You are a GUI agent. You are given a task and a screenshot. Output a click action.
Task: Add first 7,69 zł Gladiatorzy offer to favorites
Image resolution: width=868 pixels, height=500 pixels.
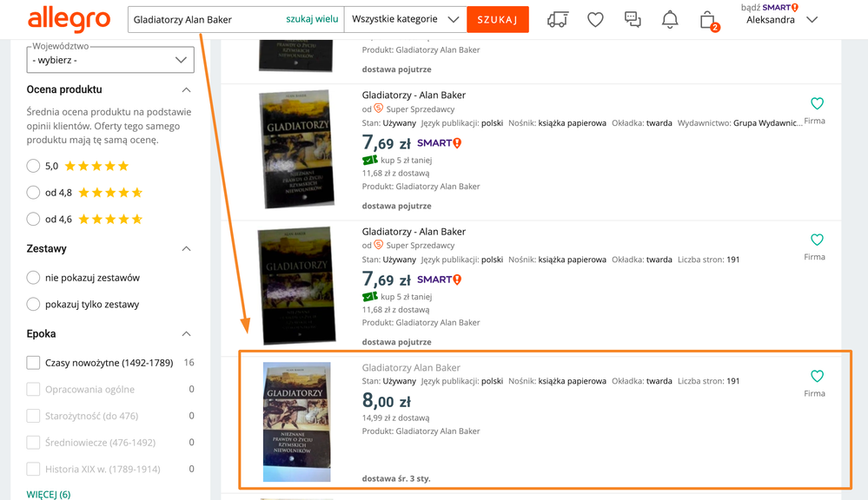pyautogui.click(x=817, y=103)
